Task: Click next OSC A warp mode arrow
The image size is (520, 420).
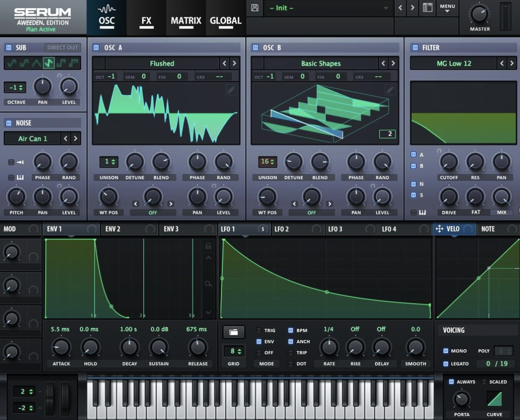Action: (171, 203)
